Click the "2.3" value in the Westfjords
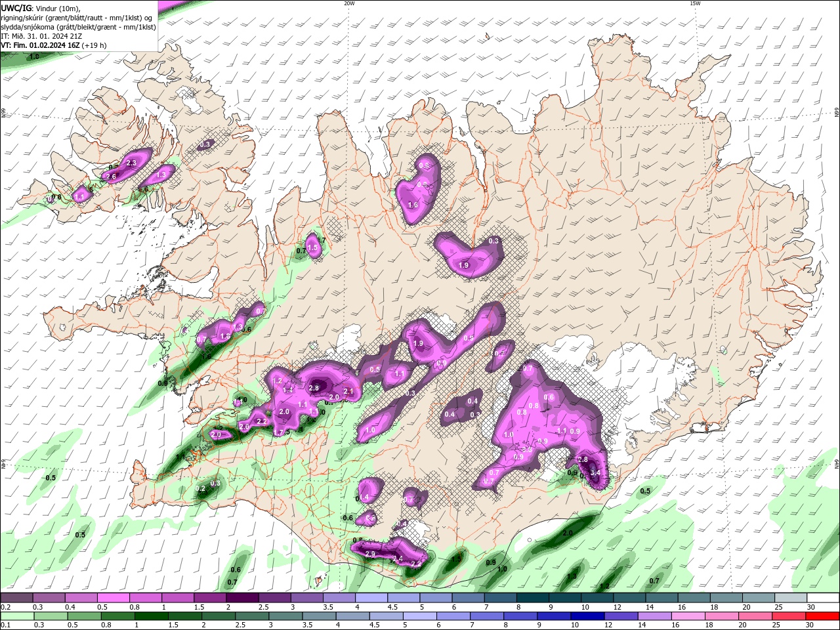 131,163
